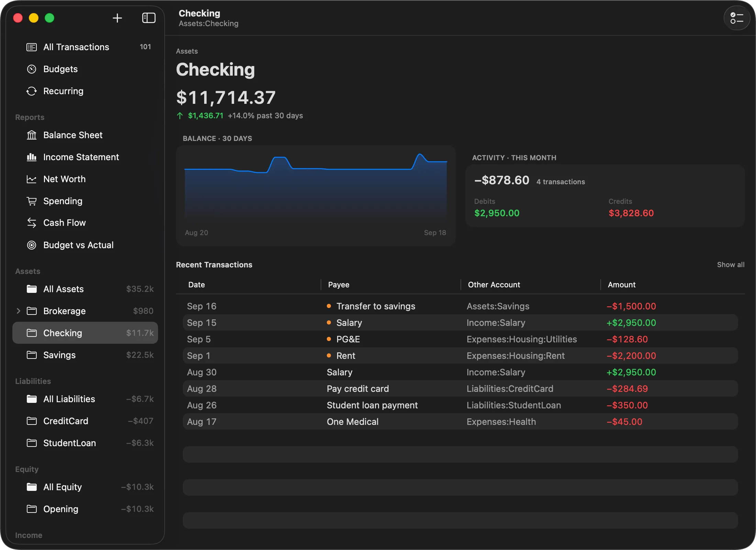Select the Sep 15 Salary transaction
756x550 pixels.
[460, 322]
